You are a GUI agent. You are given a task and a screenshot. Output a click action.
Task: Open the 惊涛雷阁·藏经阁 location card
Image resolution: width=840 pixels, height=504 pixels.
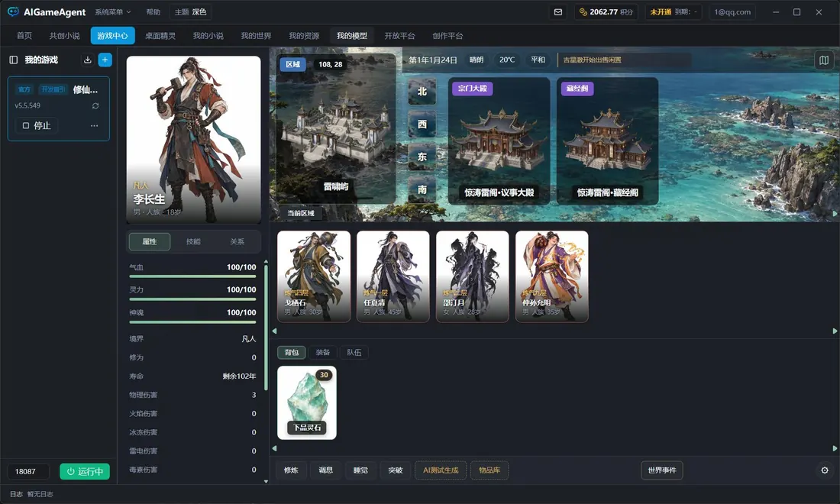608,141
